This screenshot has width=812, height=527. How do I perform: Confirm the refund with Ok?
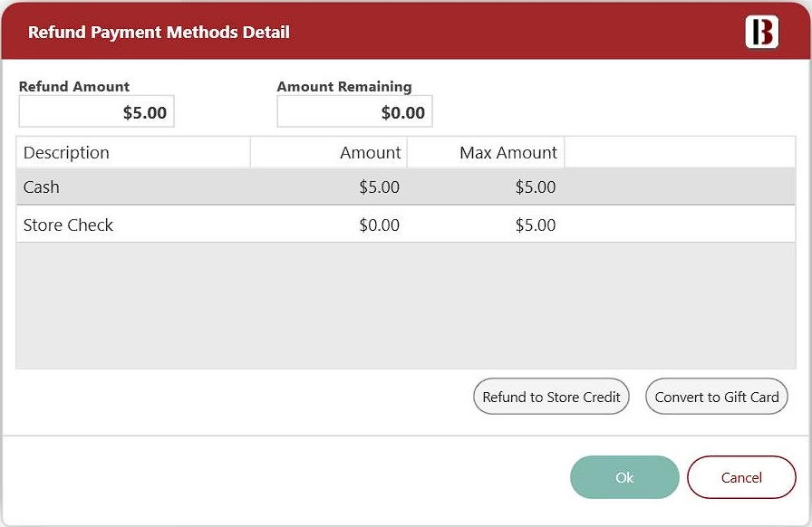624,477
